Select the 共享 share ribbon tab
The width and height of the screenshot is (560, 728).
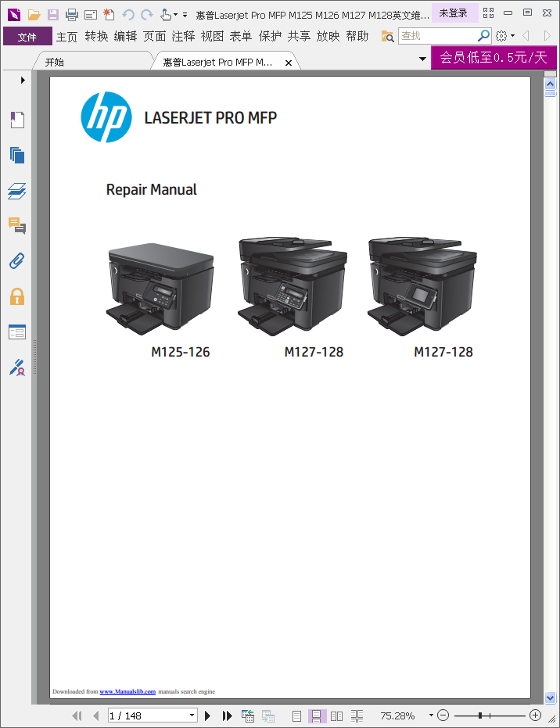[x=299, y=36]
